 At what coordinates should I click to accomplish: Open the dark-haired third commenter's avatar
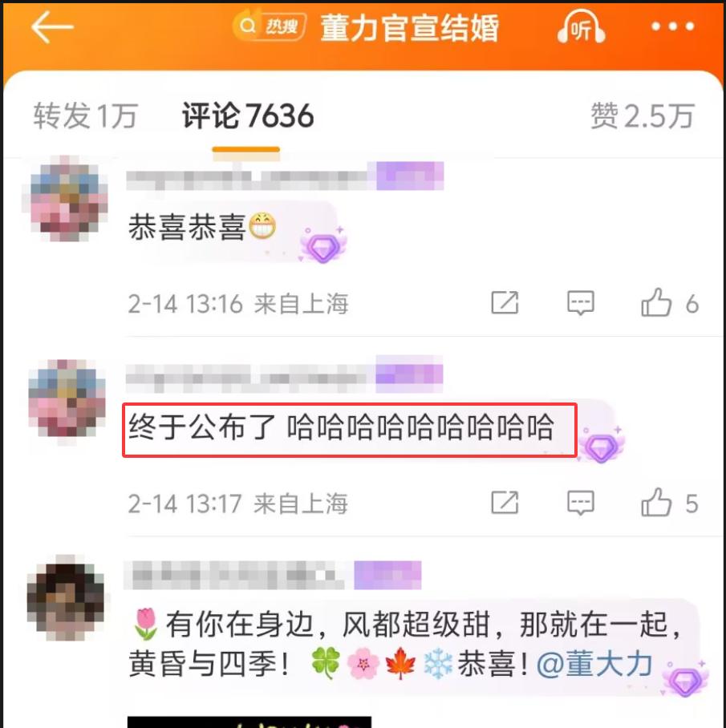point(66,598)
